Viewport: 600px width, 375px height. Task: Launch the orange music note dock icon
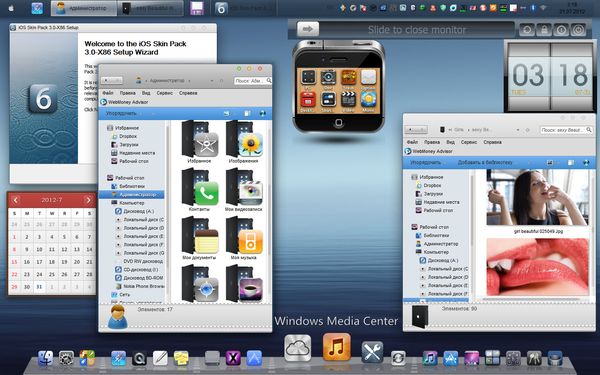point(336,347)
